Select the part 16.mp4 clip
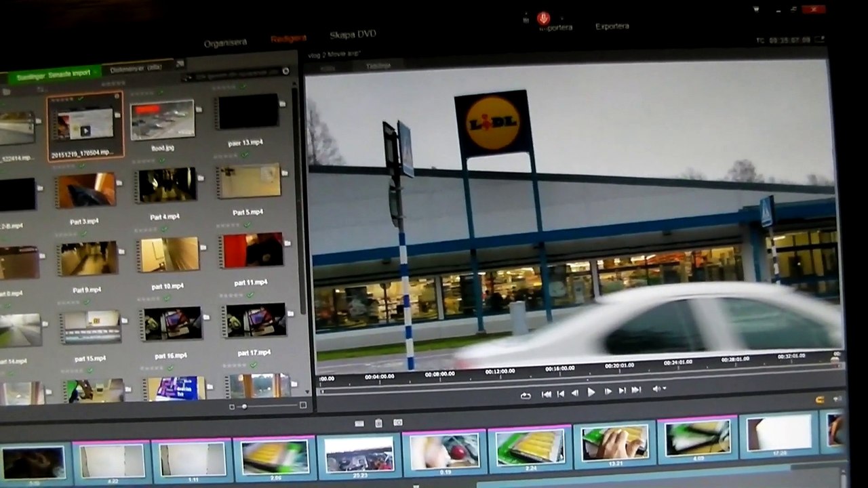 tap(171, 324)
